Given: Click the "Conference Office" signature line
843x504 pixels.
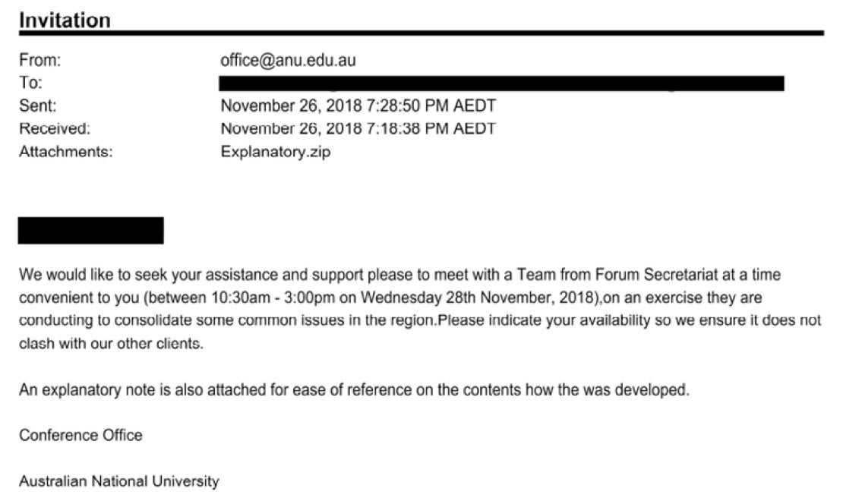Looking at the screenshot, I should click(81, 435).
